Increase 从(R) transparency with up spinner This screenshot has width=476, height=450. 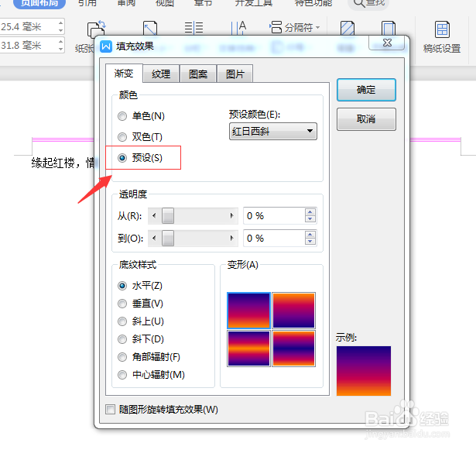coord(310,212)
